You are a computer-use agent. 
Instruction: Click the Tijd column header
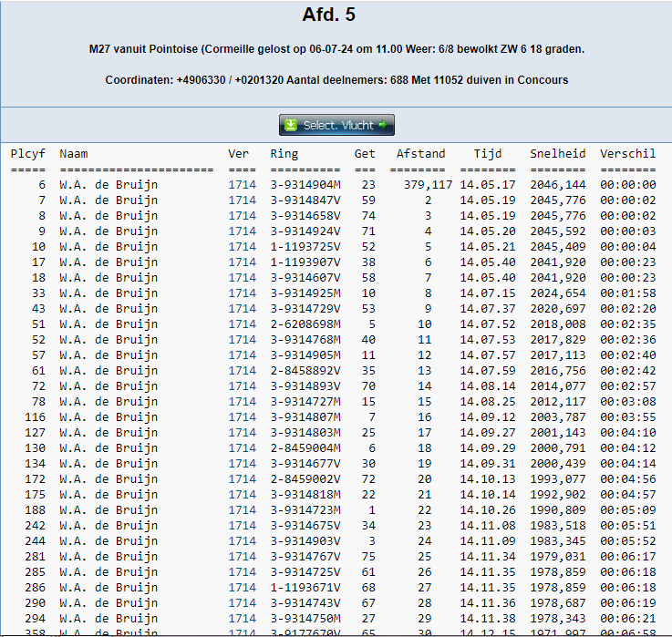(x=488, y=154)
